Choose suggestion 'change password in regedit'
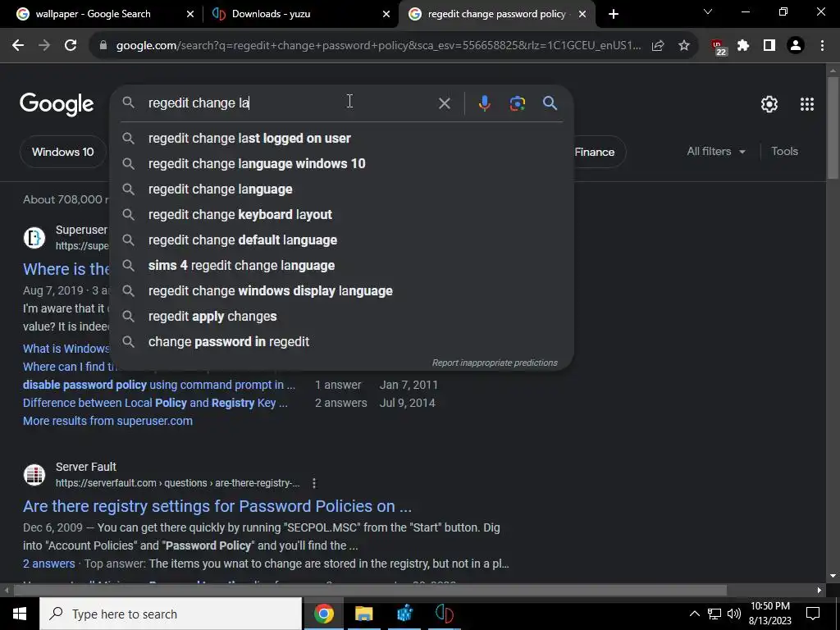This screenshot has width=840, height=630. pyautogui.click(x=342, y=342)
